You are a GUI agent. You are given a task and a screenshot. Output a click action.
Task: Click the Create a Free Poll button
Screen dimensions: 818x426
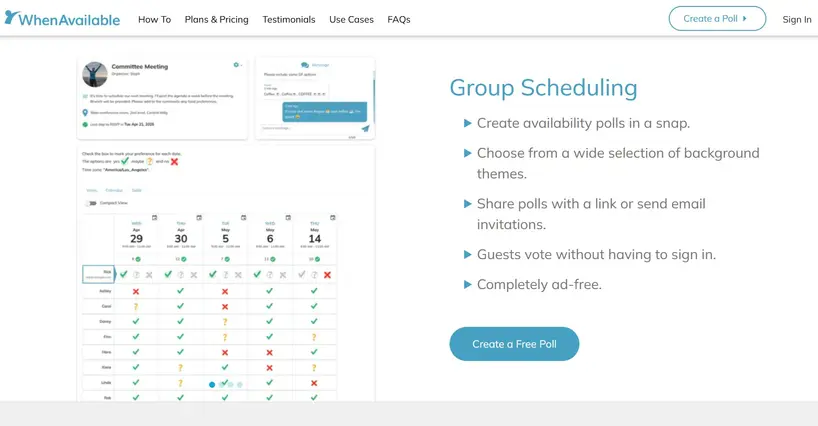pos(514,344)
